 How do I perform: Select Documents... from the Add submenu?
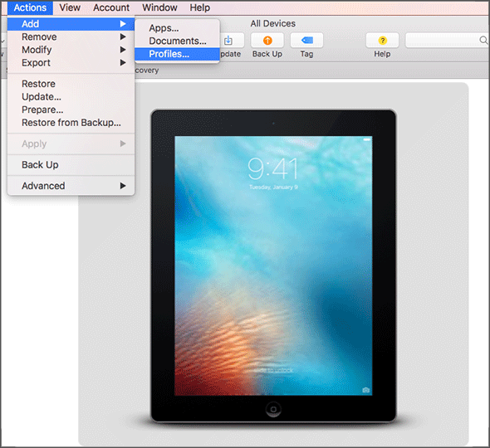point(177,41)
